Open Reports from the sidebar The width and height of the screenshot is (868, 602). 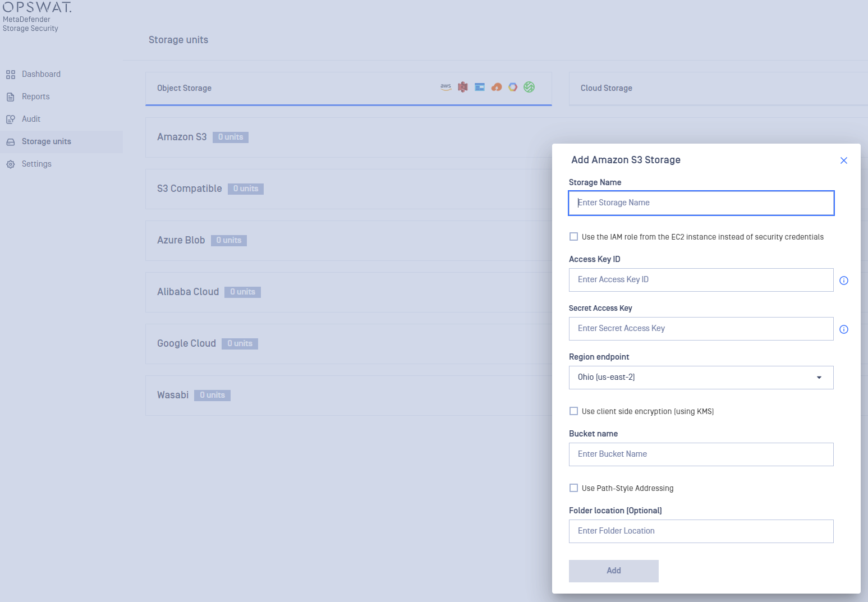click(x=61, y=97)
